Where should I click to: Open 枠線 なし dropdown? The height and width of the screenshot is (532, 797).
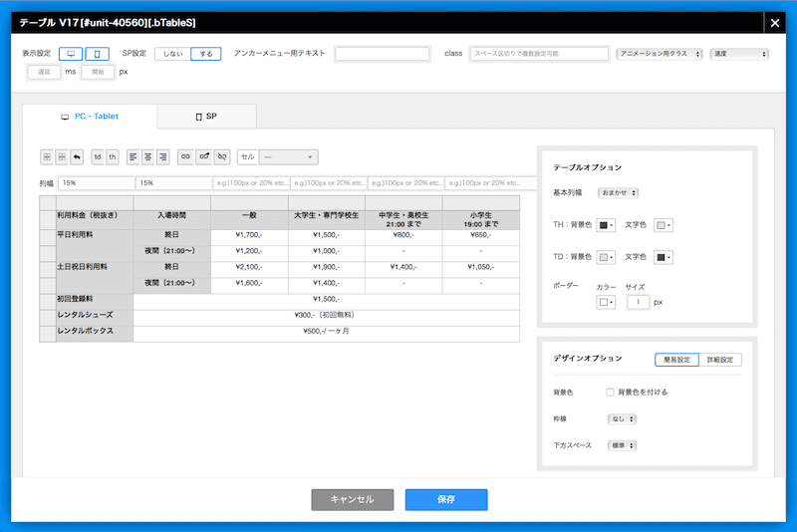pyautogui.click(x=622, y=419)
